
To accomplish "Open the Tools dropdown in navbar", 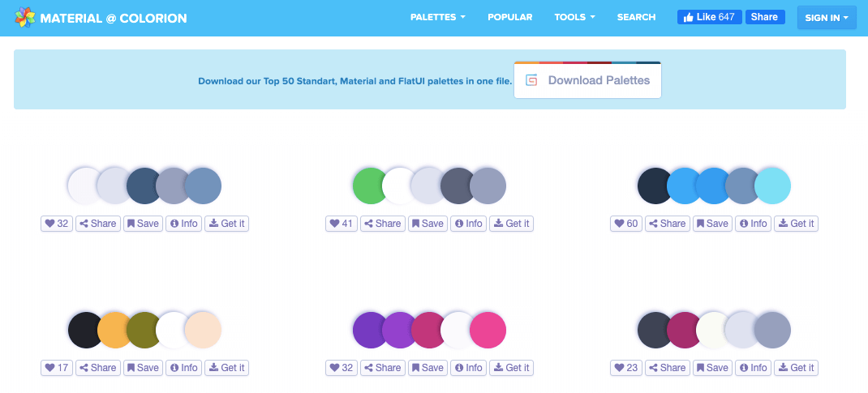I will [574, 17].
